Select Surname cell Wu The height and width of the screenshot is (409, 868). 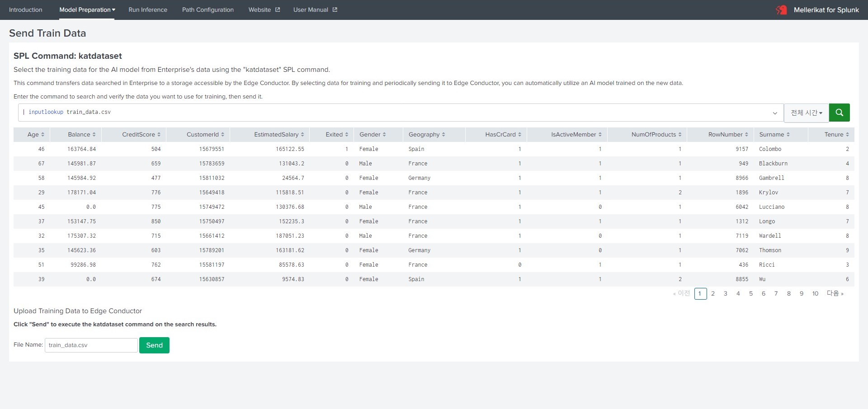pos(762,279)
